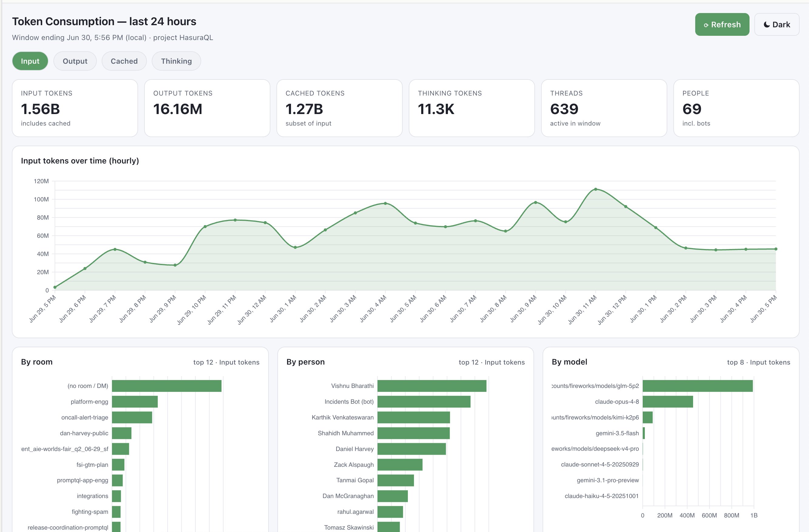Image resolution: width=809 pixels, height=532 pixels.
Task: Click the glm-5p2 model bar
Action: (698, 386)
